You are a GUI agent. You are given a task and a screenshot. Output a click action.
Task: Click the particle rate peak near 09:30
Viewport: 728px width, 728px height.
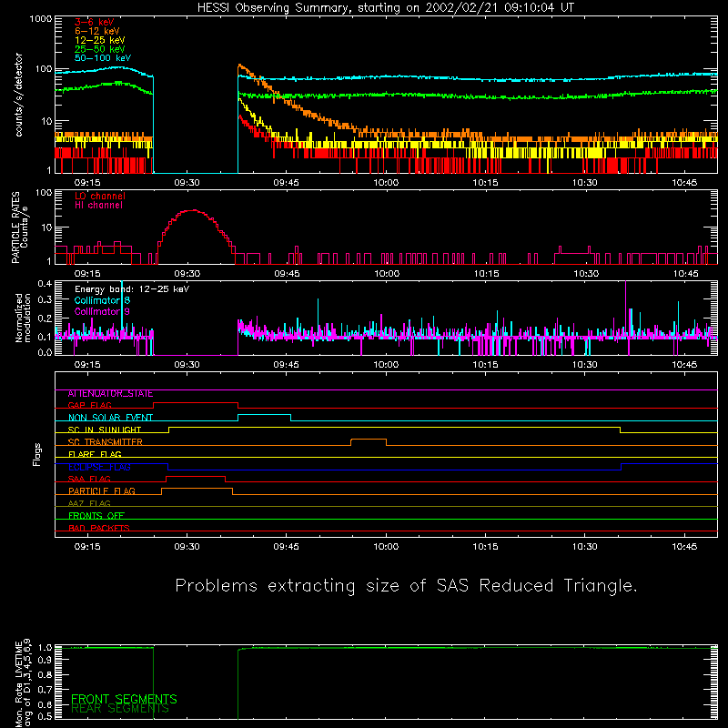pos(194,210)
